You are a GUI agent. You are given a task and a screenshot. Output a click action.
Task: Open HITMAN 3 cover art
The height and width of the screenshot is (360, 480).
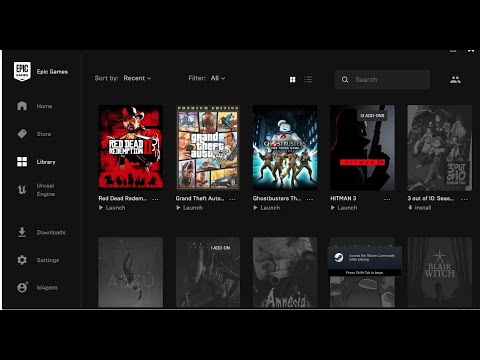tap(362, 147)
